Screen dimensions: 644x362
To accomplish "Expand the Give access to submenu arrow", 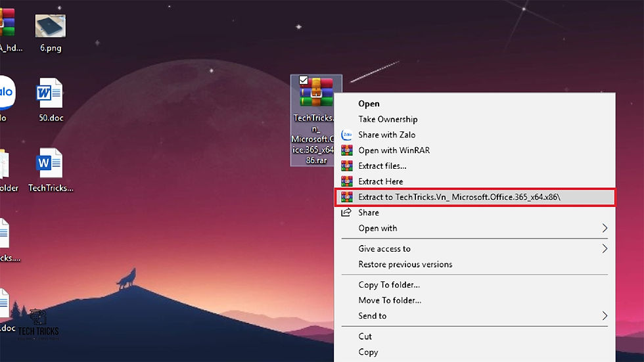I will (605, 249).
